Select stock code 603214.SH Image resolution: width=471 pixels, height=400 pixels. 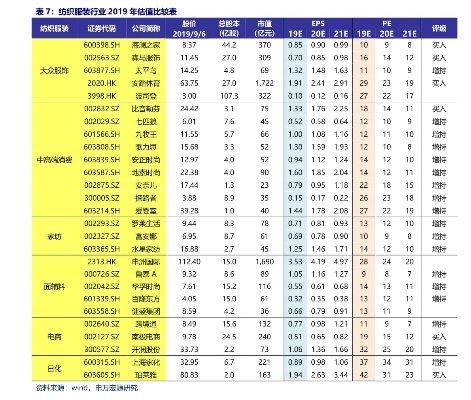coord(102,211)
